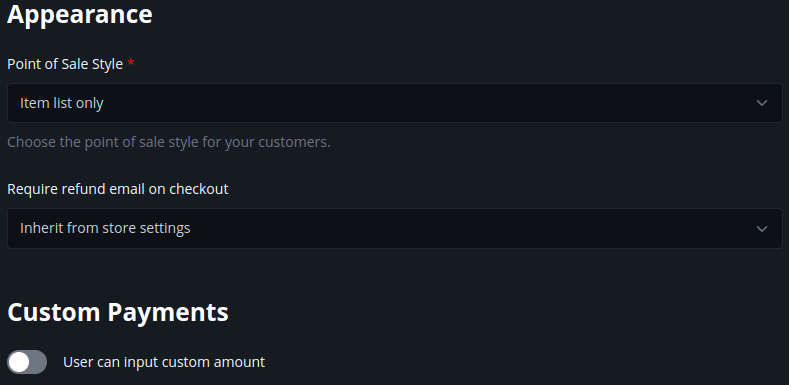Viewport: 789px width, 385px height.
Task: Click the Appearance section heading
Action: click(x=80, y=14)
